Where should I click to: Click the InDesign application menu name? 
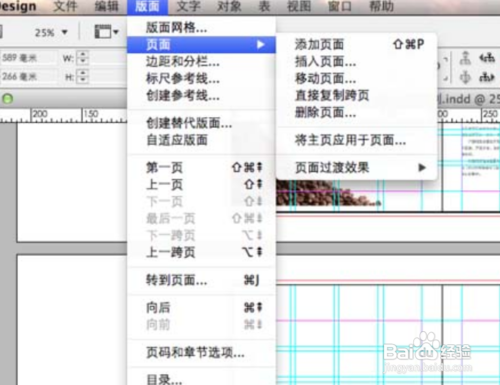(18, 7)
